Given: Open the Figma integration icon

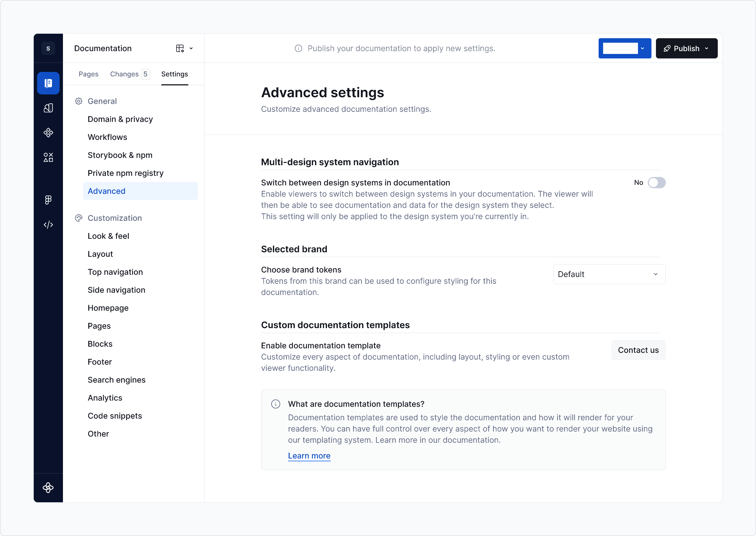Looking at the screenshot, I should [48, 199].
